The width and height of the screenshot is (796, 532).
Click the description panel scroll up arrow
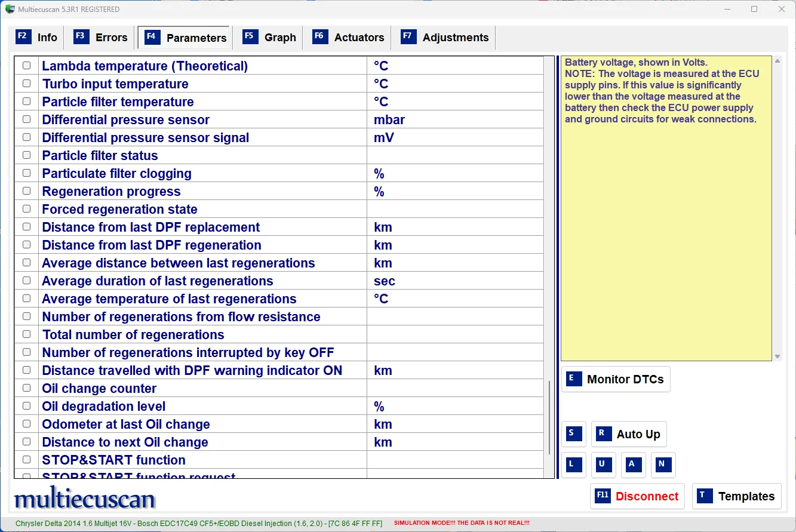(777, 61)
